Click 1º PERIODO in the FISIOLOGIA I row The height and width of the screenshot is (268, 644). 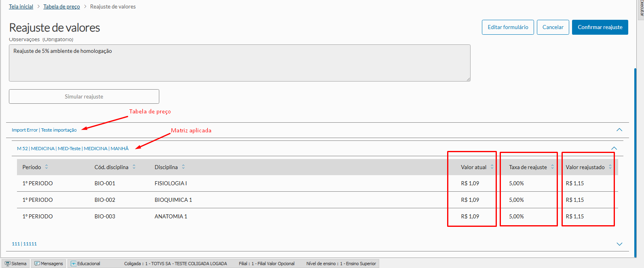(38, 183)
